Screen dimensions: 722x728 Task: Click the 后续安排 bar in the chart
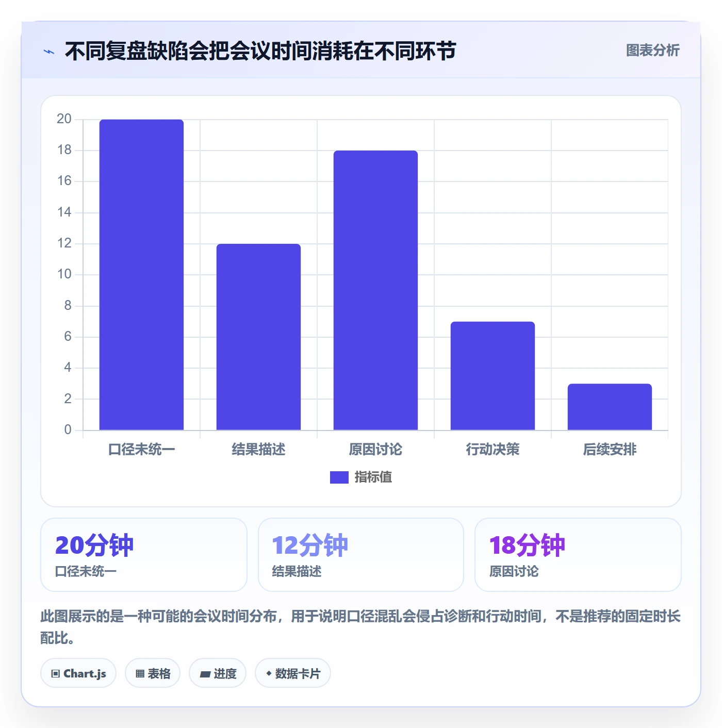(x=610, y=407)
